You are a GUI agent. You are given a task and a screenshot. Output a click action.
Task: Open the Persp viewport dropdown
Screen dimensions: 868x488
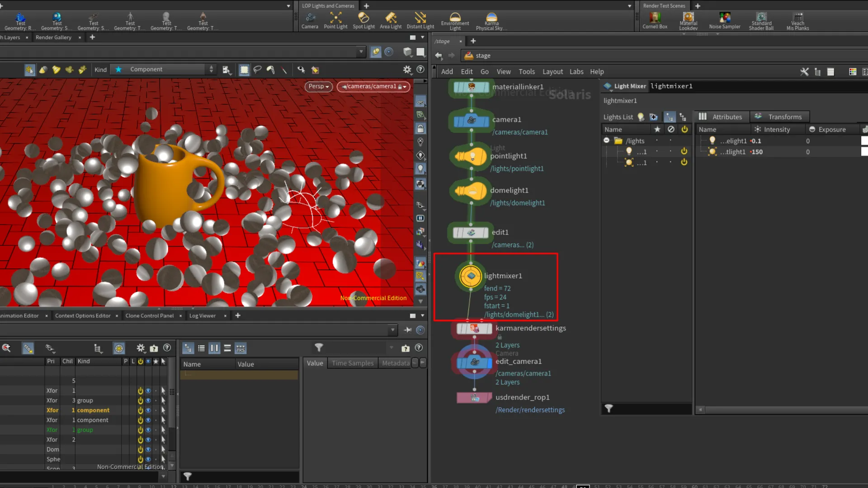click(x=319, y=86)
